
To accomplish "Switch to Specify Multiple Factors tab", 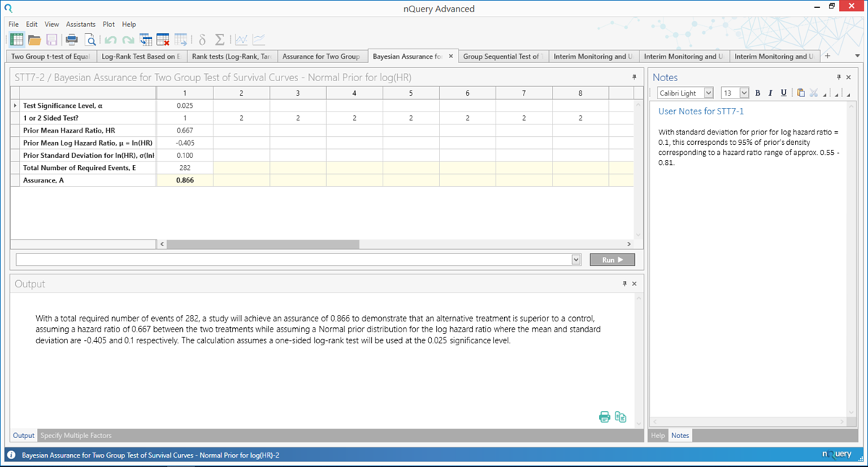I will pos(76,435).
